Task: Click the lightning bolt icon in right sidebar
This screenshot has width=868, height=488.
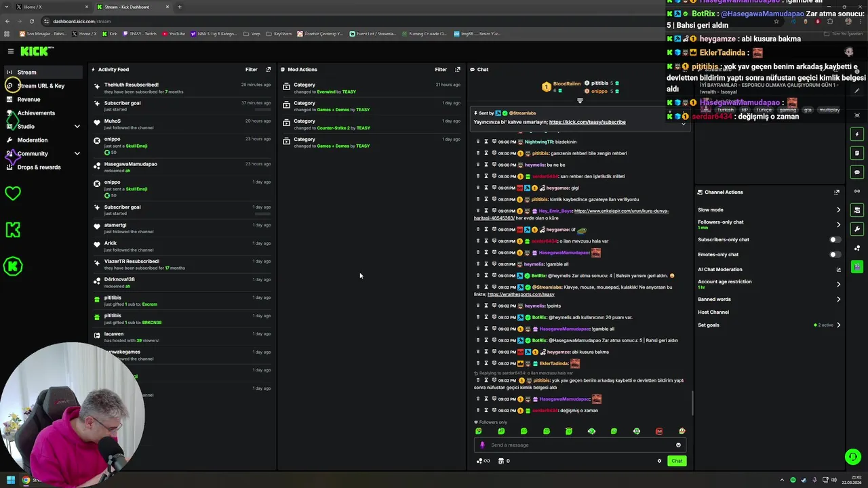Action: pyautogui.click(x=857, y=134)
